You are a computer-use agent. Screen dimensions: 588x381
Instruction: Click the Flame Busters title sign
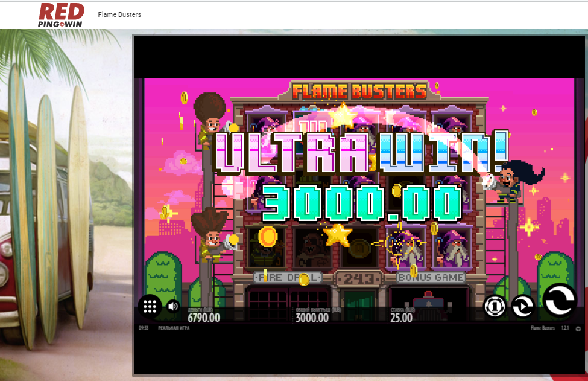359,91
